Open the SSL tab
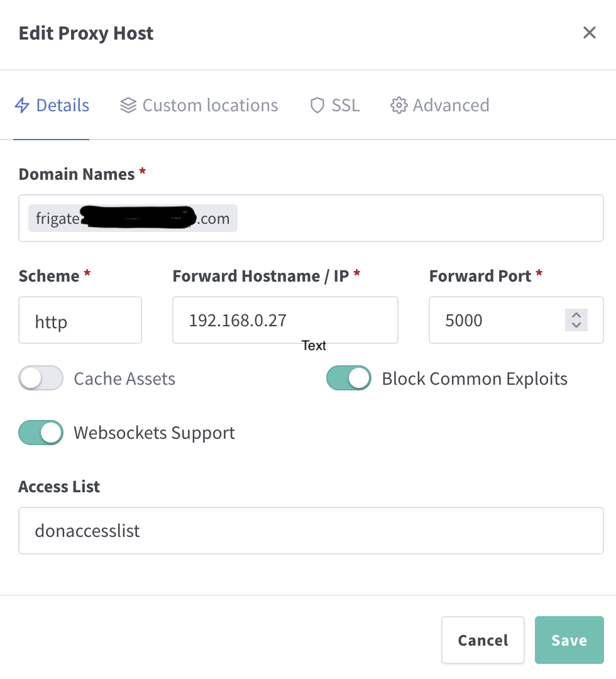This screenshot has height=679, width=616. (x=334, y=105)
